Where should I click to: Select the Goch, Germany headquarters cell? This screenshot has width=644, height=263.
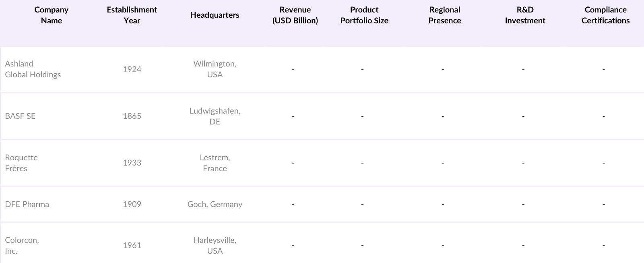[215, 204]
